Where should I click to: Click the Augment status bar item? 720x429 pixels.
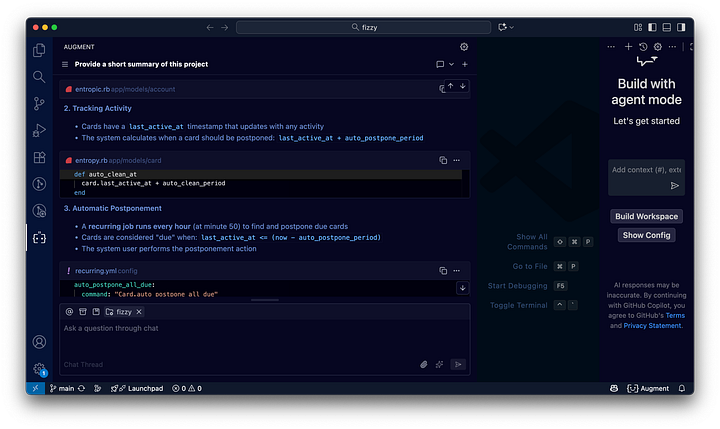tap(648, 389)
